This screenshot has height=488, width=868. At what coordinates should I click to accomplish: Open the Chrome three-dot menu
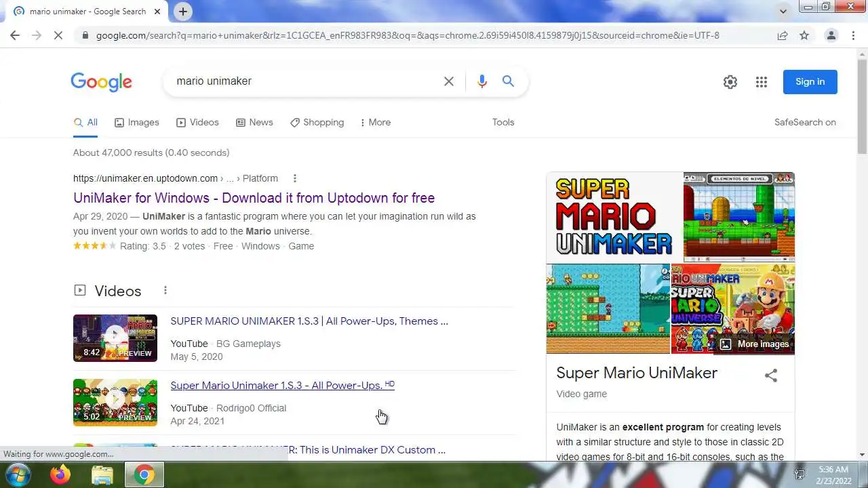(x=853, y=35)
